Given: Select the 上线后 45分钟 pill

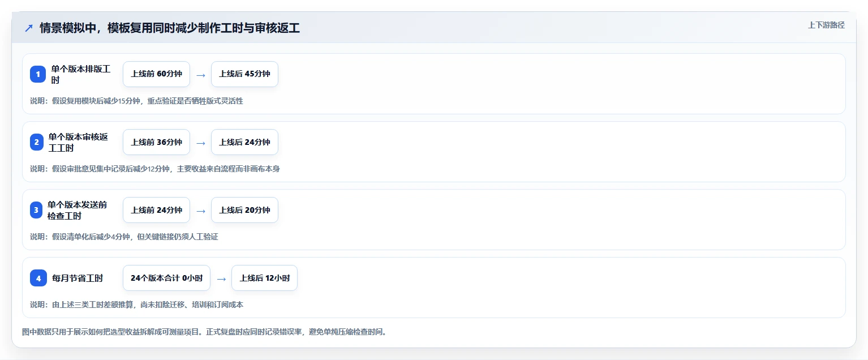Looking at the screenshot, I should coord(244,74).
